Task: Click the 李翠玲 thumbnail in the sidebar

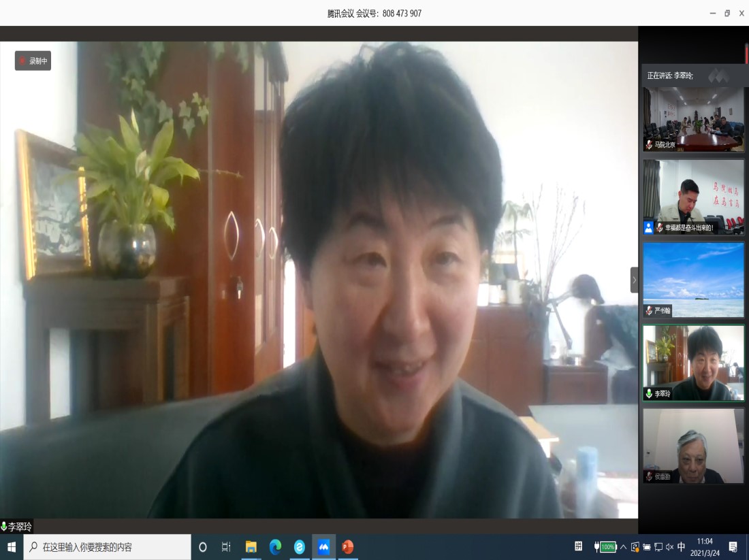Action: [693, 361]
